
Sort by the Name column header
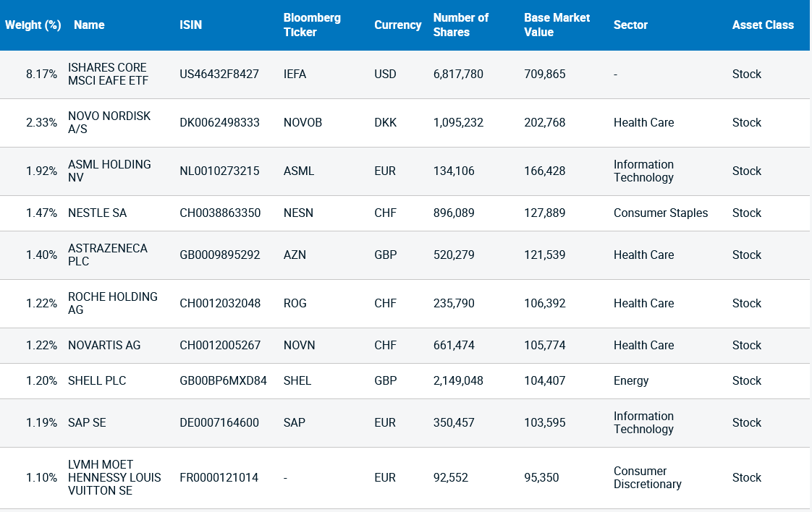[89, 25]
